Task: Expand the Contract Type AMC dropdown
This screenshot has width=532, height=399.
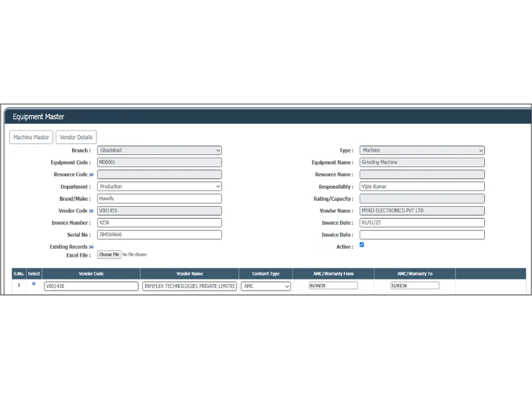Action: click(266, 286)
